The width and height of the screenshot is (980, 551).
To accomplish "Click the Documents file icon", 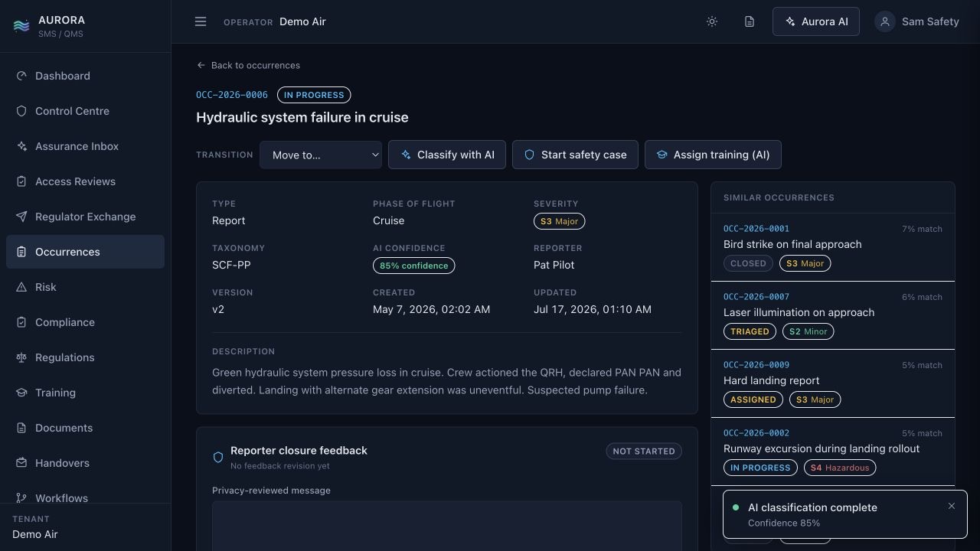I will pyautogui.click(x=21, y=428).
